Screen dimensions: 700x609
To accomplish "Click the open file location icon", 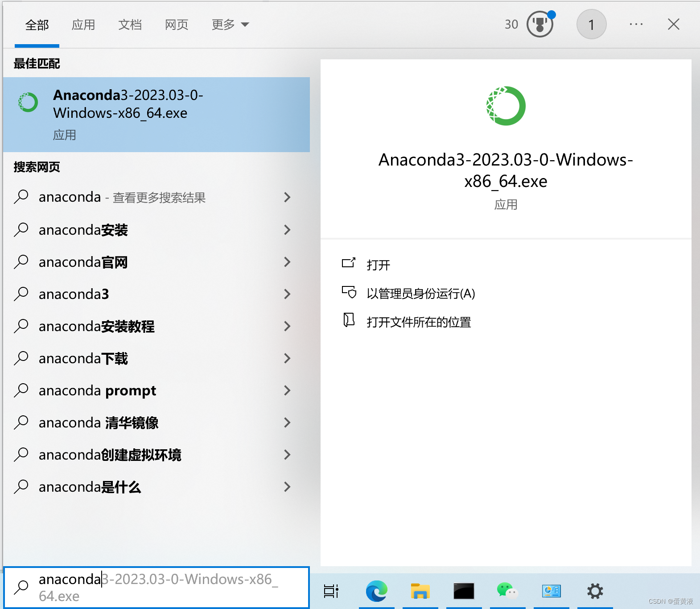I will pyautogui.click(x=349, y=320).
